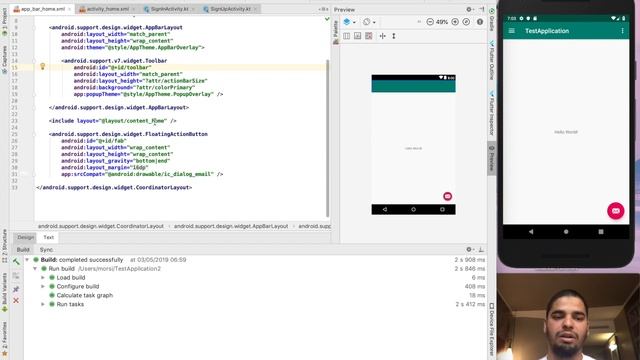640x360 pixels.
Task: Collapse the 'Build: completed successfully' node
Action: pyautogui.click(x=27, y=260)
